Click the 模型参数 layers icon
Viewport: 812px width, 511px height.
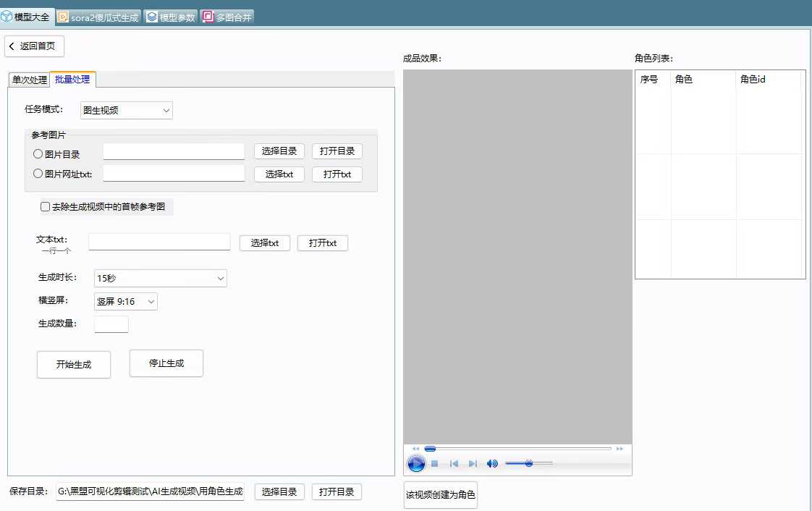pos(152,16)
